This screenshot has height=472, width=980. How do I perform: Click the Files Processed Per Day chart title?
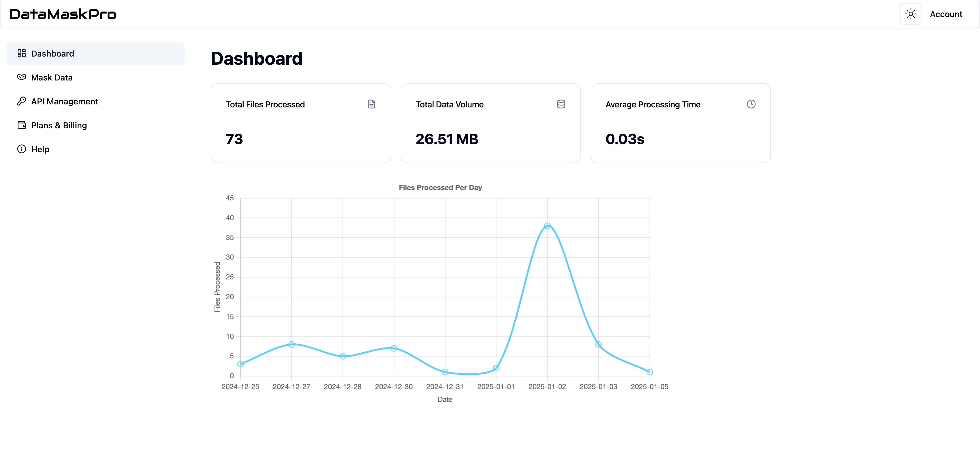440,187
